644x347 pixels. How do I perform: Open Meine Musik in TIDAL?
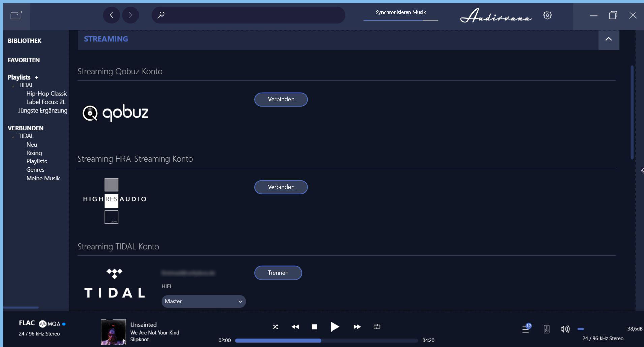[43, 178]
